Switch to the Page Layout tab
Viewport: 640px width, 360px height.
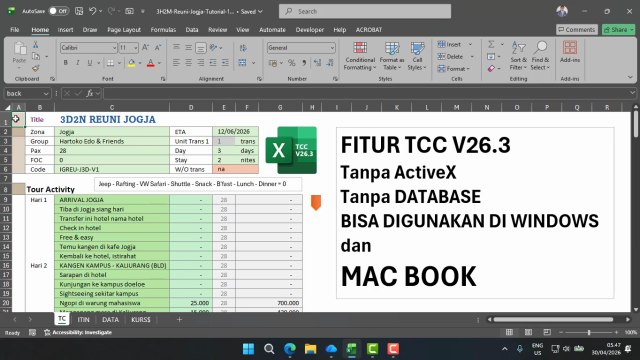tap(124, 30)
